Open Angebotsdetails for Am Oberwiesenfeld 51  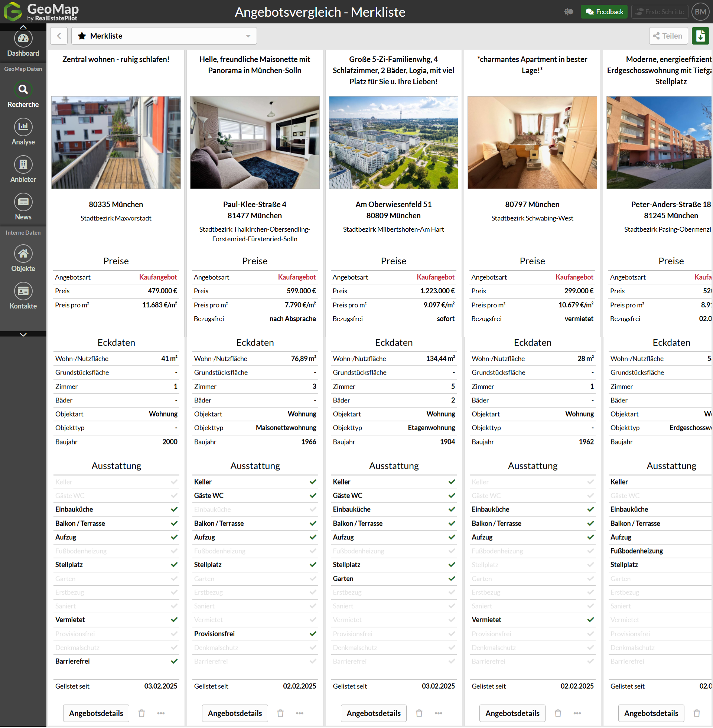(373, 714)
